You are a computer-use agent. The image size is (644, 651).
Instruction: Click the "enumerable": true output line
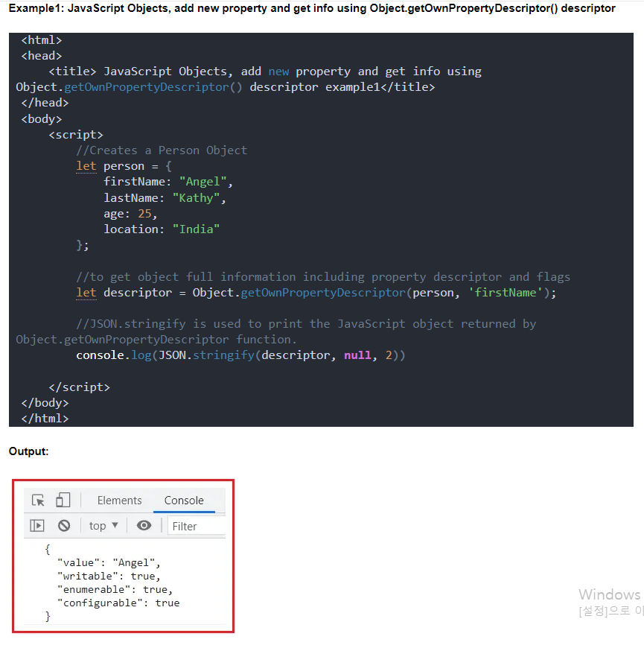pos(115,589)
